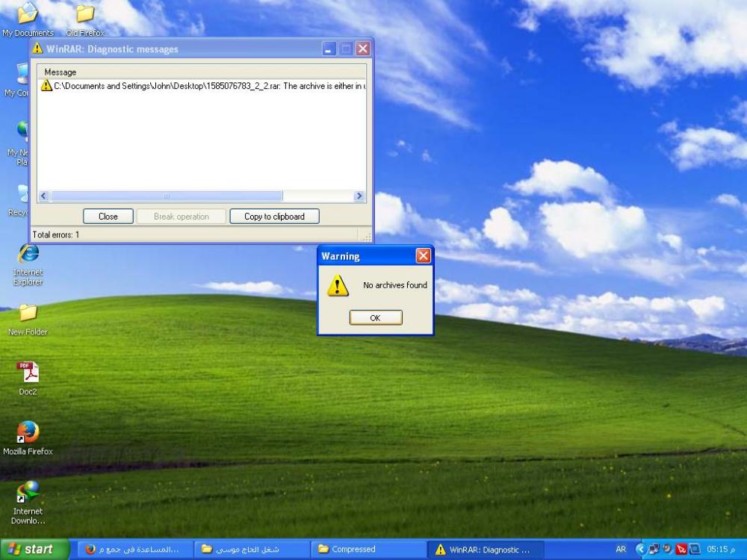The height and width of the screenshot is (560, 747).
Task: Switch to the Compressed folder taskbar button
Action: coord(368,549)
